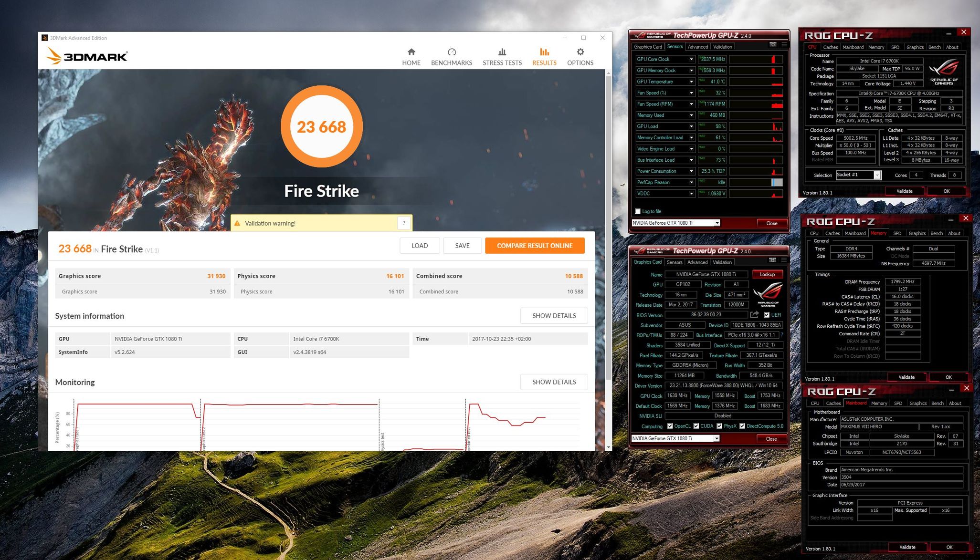Click the 3DMark vertical scrollbar
The height and width of the screenshot is (560, 980).
(608, 229)
